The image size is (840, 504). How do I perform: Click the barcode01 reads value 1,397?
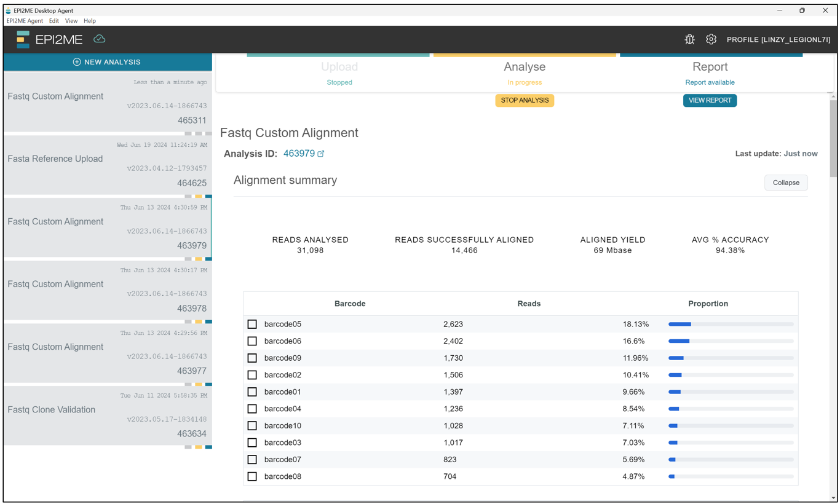coord(453,392)
